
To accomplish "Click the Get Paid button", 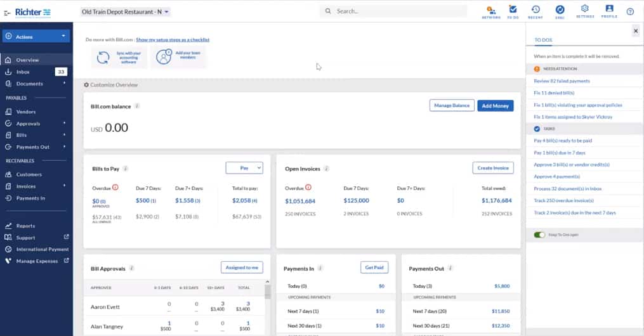I will [x=374, y=268].
